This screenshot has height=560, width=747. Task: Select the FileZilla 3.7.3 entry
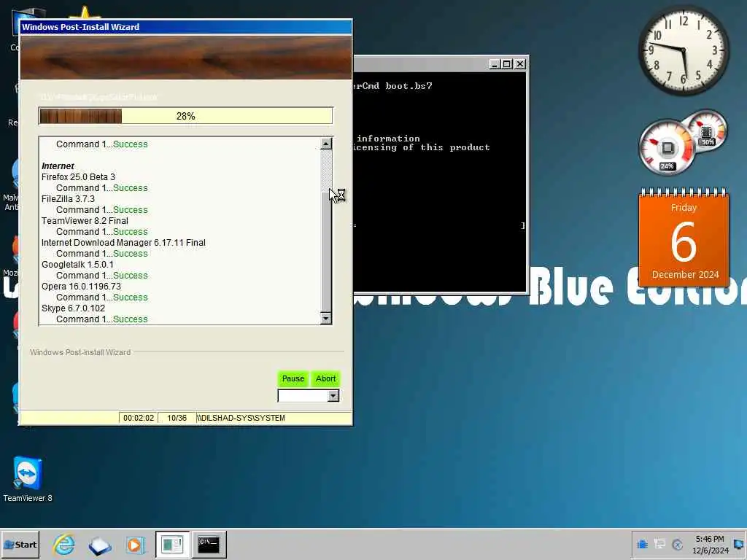click(x=68, y=198)
